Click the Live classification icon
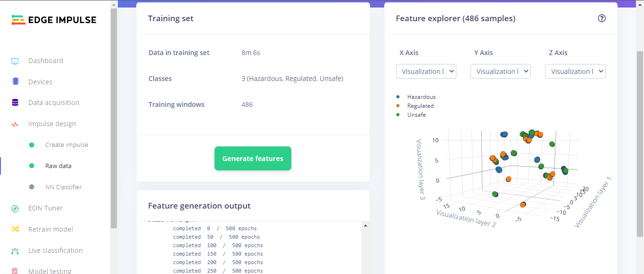 [x=15, y=250]
